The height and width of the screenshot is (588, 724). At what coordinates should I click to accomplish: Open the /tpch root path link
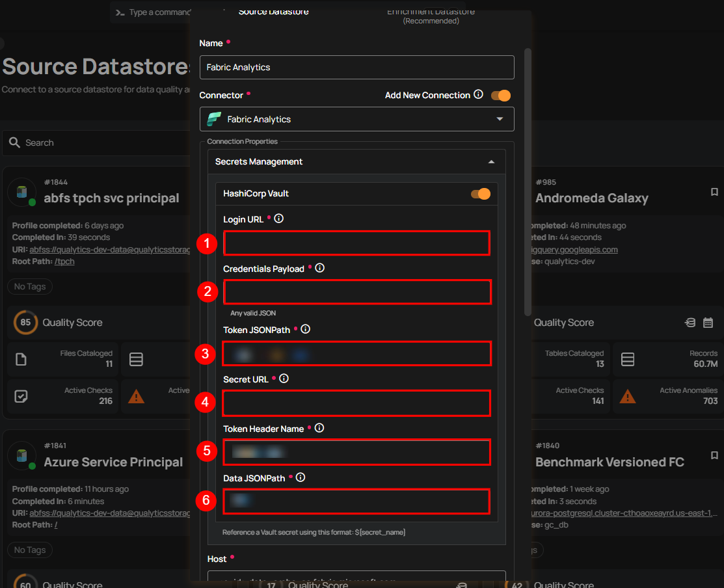point(64,261)
